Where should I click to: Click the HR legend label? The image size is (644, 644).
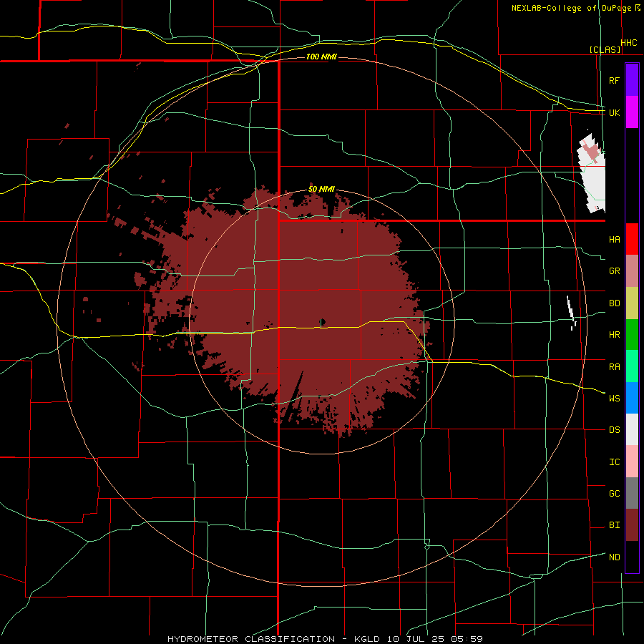(614, 335)
